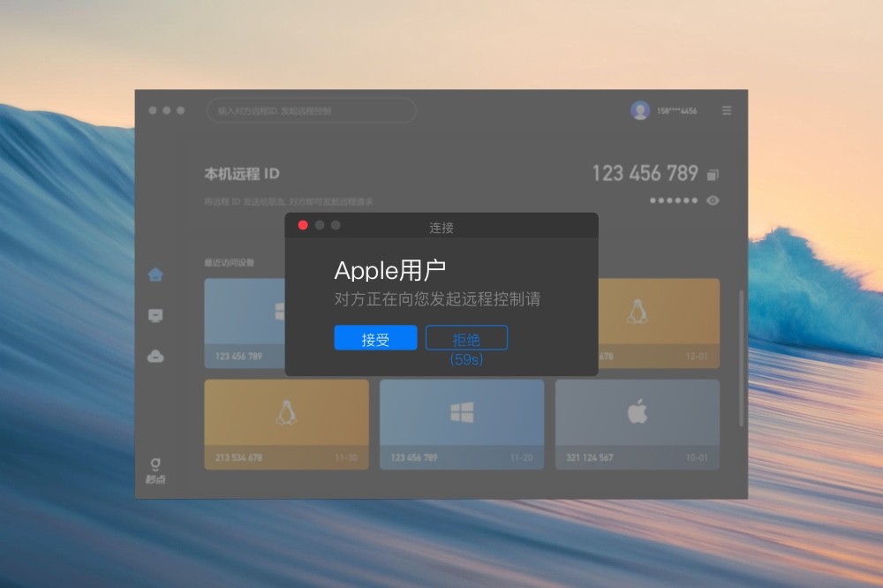Screen dimensions: 883x588
Task: Click the large remote ID 123 456 789
Action: 646,173
